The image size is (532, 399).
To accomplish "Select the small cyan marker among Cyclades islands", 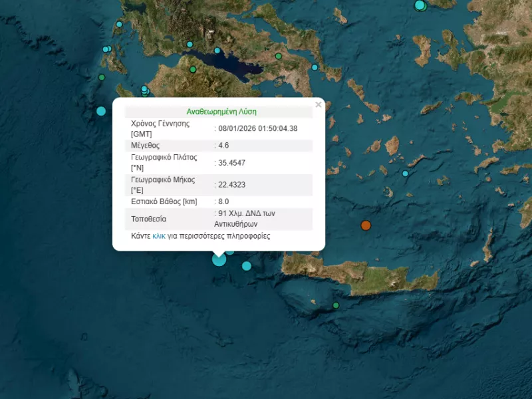I will (x=405, y=174).
